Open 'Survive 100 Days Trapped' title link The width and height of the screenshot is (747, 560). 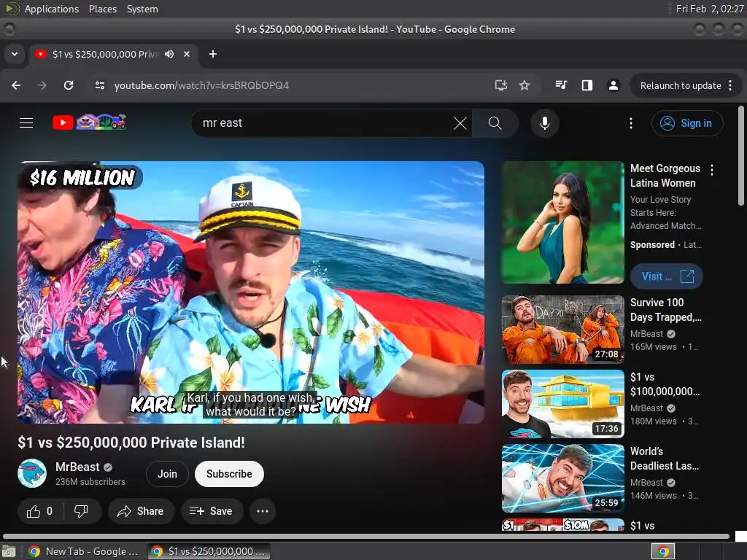coord(665,310)
